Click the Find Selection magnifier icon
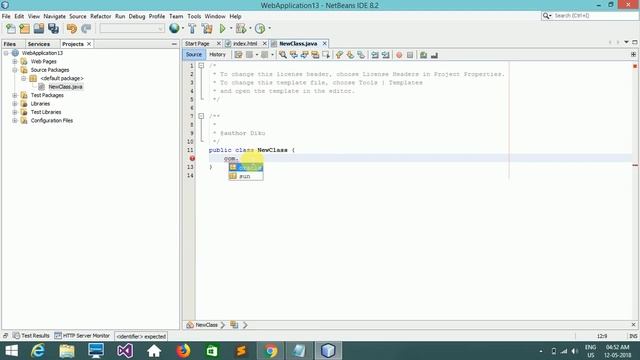 [x=283, y=55]
